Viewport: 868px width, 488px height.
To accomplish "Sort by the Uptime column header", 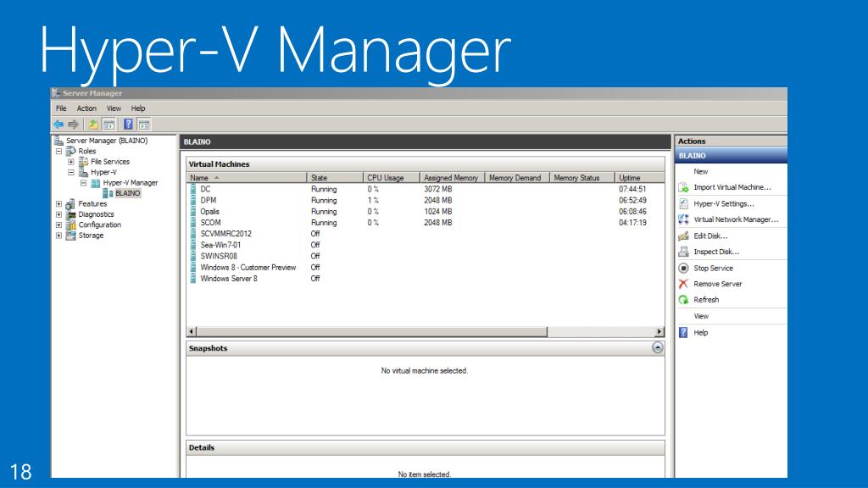I will click(x=639, y=178).
